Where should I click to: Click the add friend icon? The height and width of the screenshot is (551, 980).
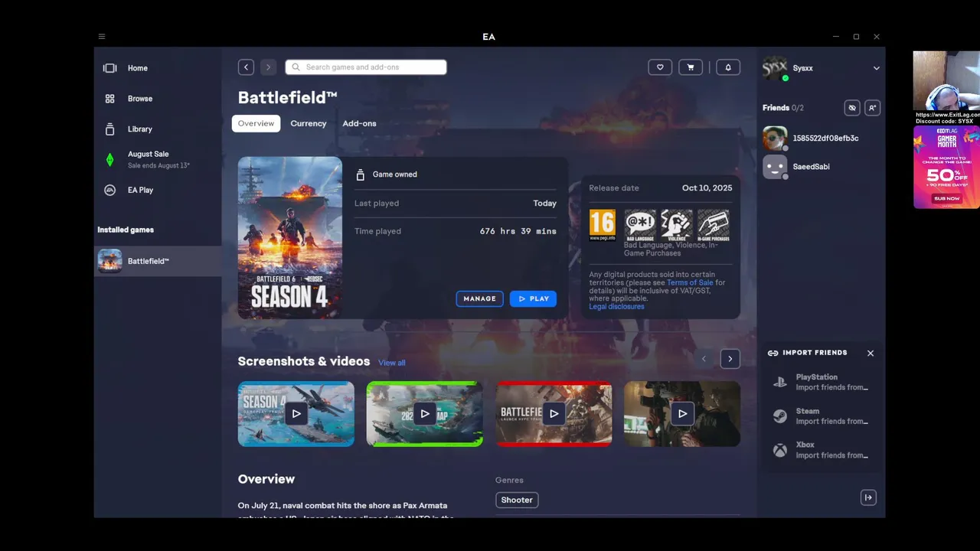click(x=872, y=108)
